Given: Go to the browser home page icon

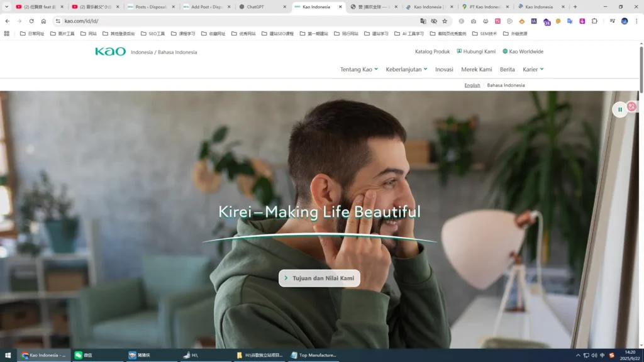Looking at the screenshot, I should [x=43, y=21].
